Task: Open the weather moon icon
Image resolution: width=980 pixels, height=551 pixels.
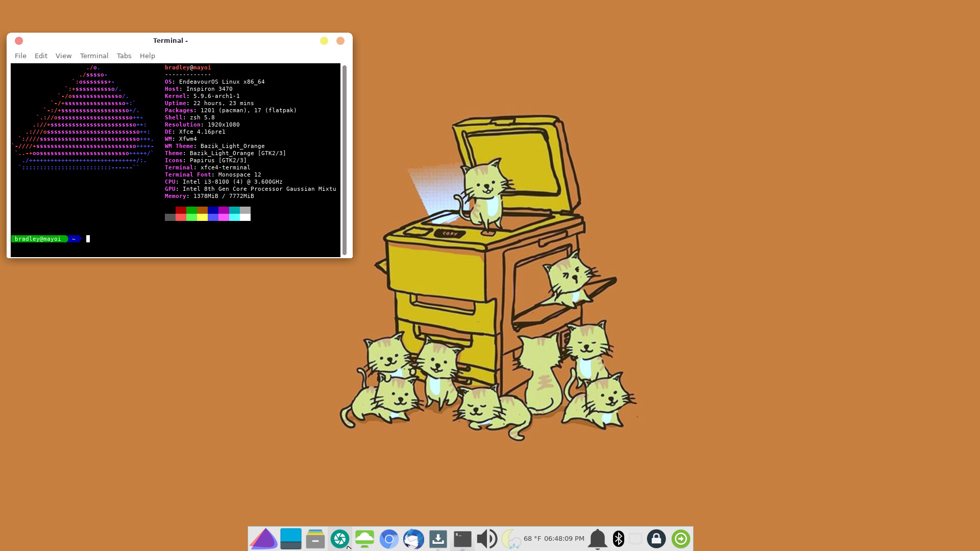Action: pyautogui.click(x=511, y=539)
